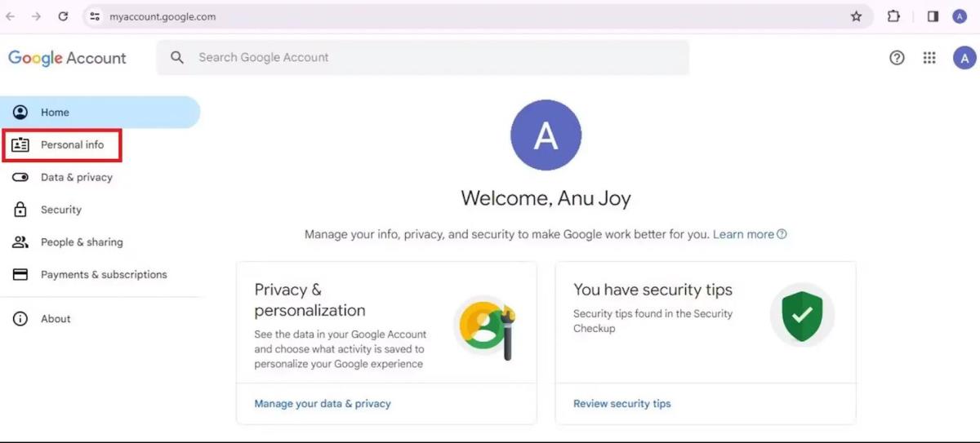Click the About info icon
Screen dimensions: 980x443
(x=20, y=319)
